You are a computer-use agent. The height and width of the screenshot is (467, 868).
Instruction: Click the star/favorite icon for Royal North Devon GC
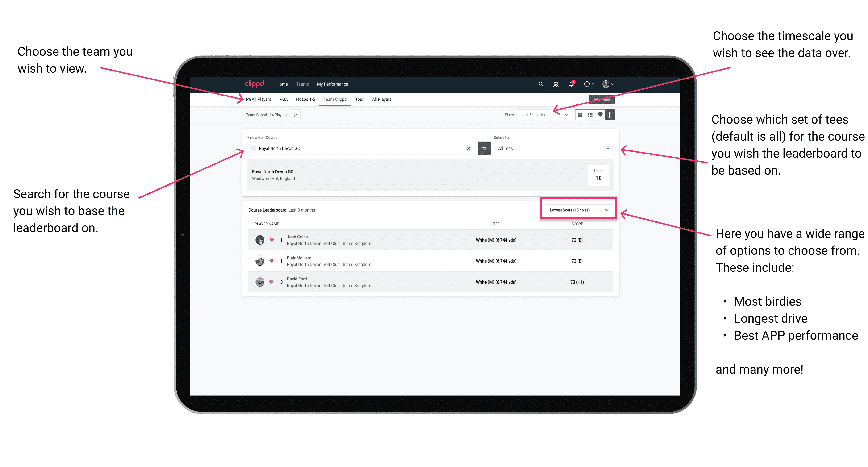tap(484, 148)
